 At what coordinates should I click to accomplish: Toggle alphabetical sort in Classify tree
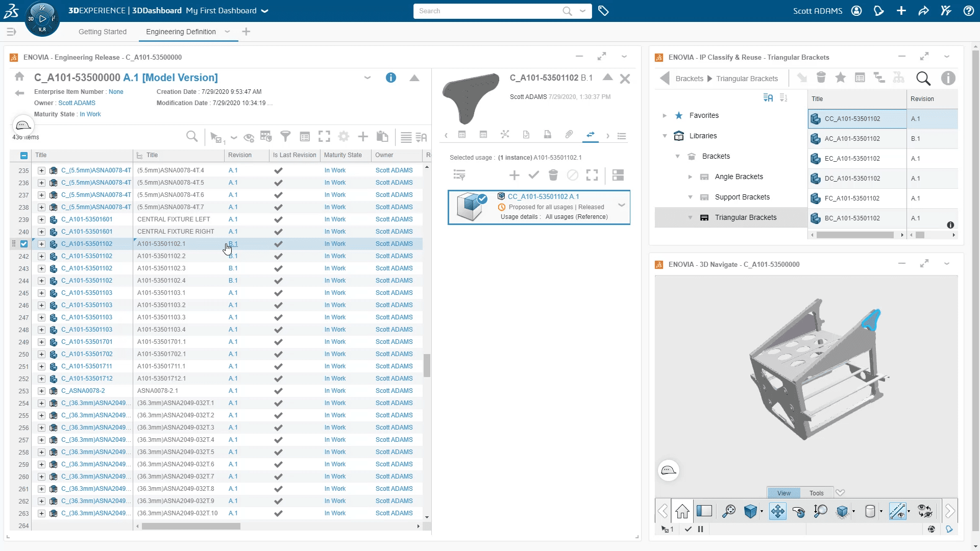click(768, 97)
